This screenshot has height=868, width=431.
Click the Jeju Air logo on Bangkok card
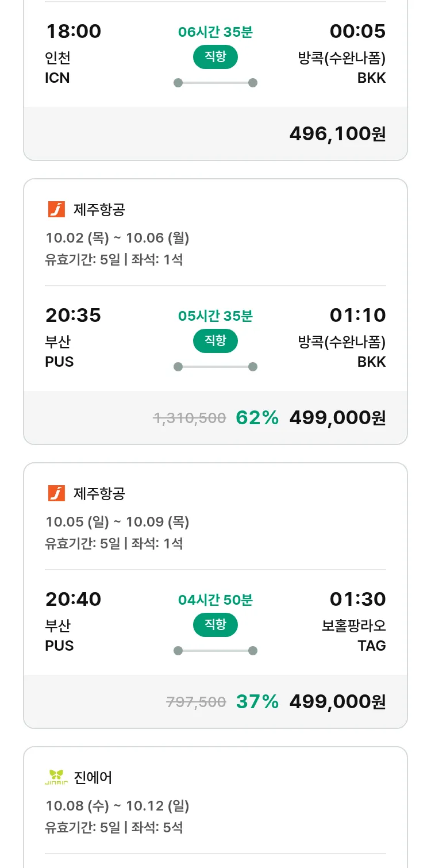pyautogui.click(x=56, y=209)
